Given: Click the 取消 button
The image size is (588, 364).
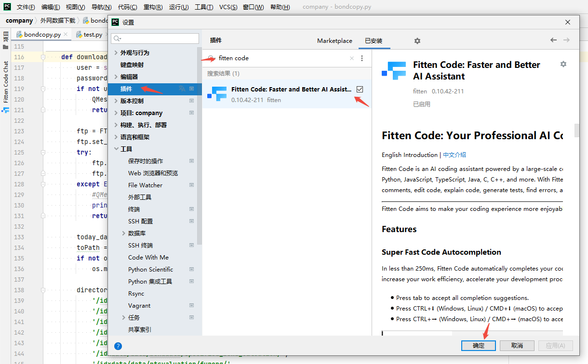Looking at the screenshot, I should (x=517, y=346).
